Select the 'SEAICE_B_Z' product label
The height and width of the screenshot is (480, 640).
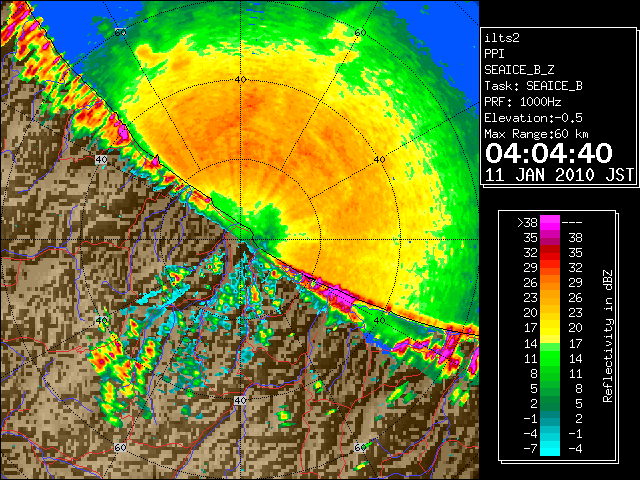pyautogui.click(x=519, y=70)
